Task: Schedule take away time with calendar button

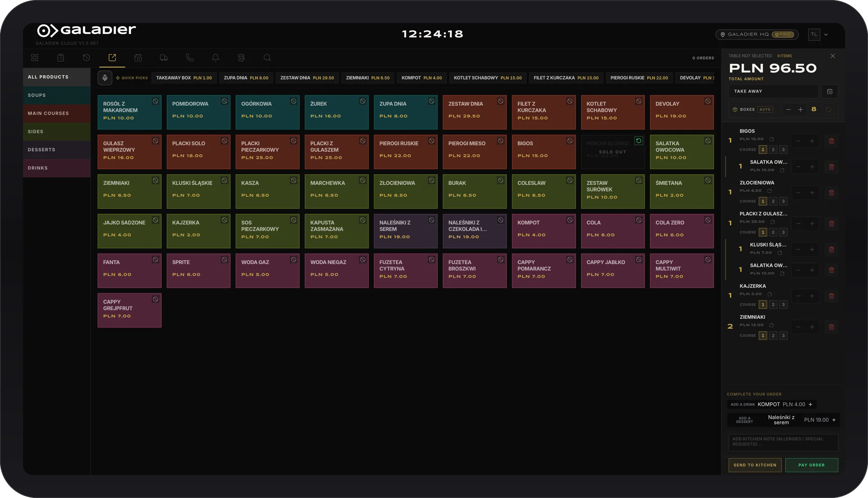Action: tap(830, 92)
